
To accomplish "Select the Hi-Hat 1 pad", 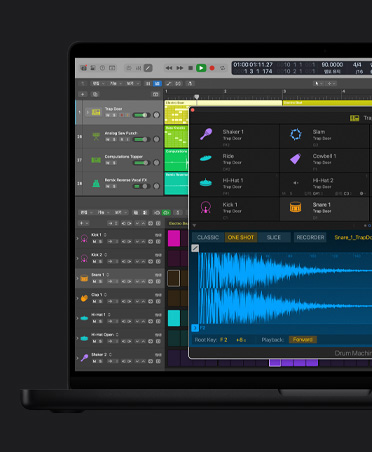I will [234, 185].
